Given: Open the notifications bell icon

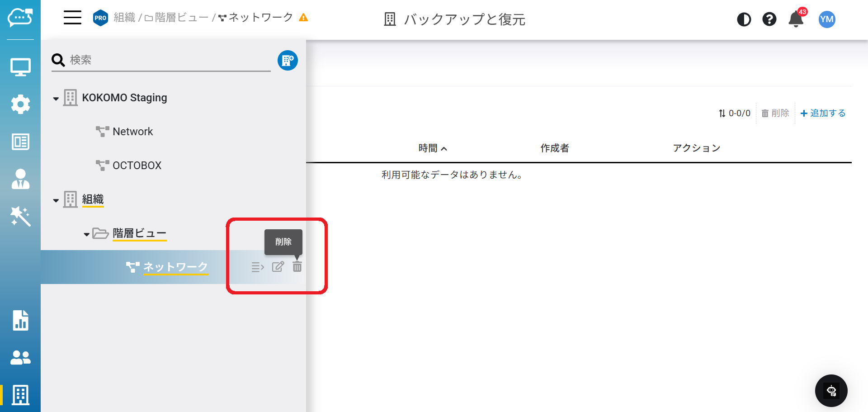Looking at the screenshot, I should point(796,19).
